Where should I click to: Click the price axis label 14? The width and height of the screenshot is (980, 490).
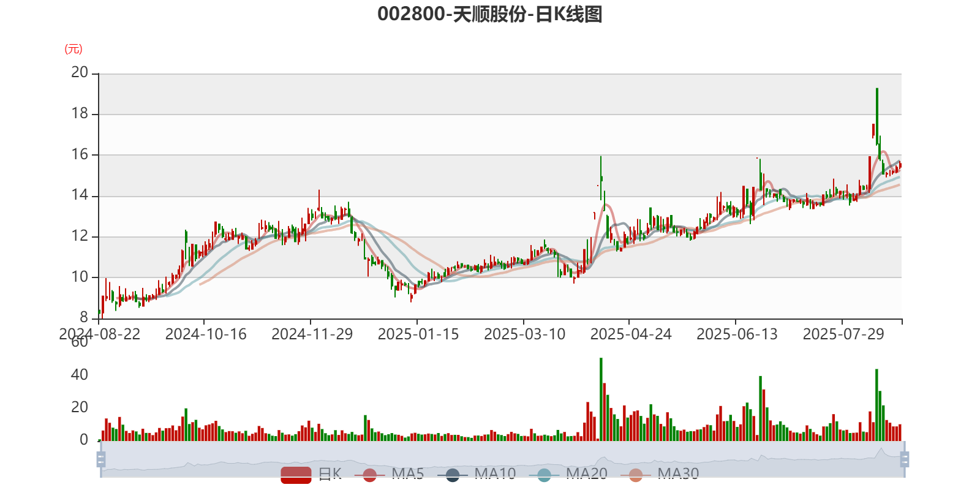pyautogui.click(x=80, y=195)
